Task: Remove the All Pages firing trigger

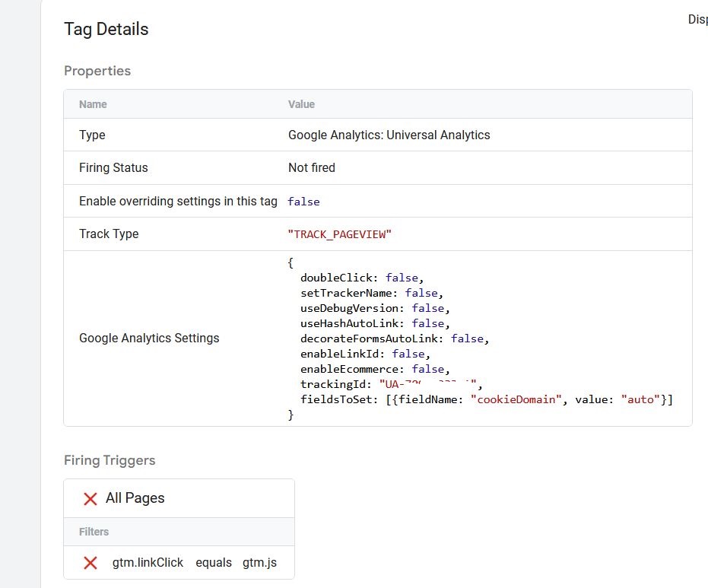Action: (x=89, y=497)
